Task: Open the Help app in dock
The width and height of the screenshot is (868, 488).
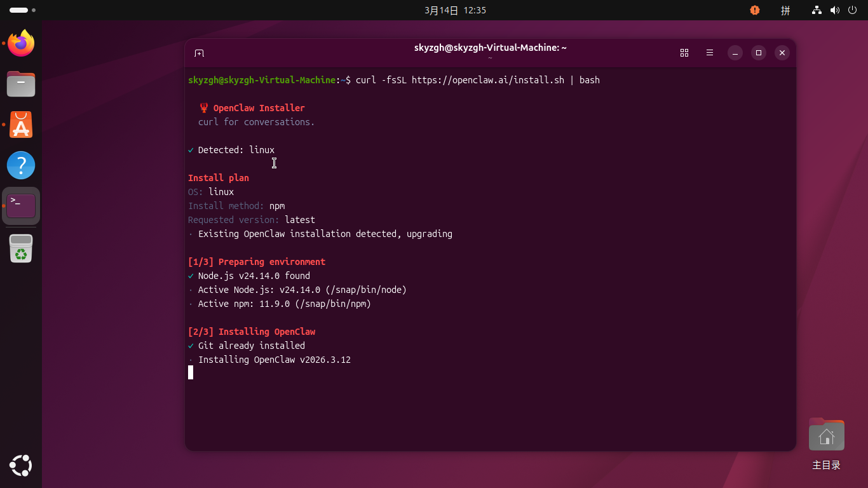Action: [x=21, y=165]
